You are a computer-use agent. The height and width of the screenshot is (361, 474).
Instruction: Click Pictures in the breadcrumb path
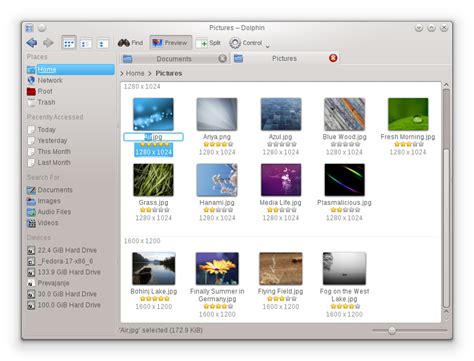click(x=169, y=73)
